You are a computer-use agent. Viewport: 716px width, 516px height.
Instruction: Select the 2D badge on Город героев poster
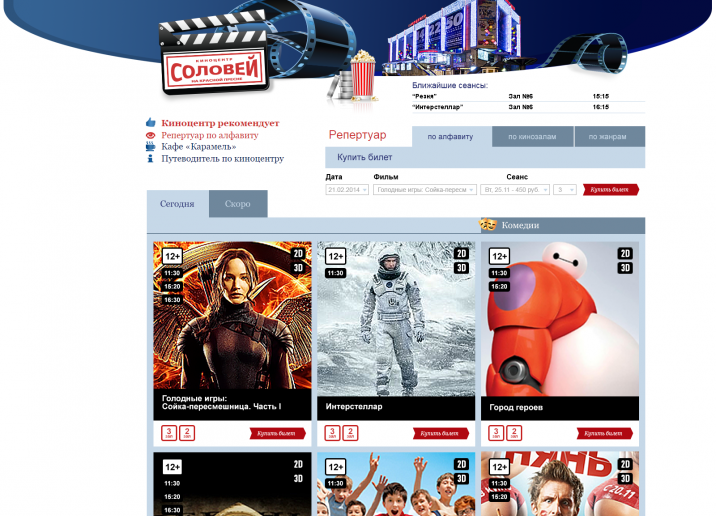[625, 254]
